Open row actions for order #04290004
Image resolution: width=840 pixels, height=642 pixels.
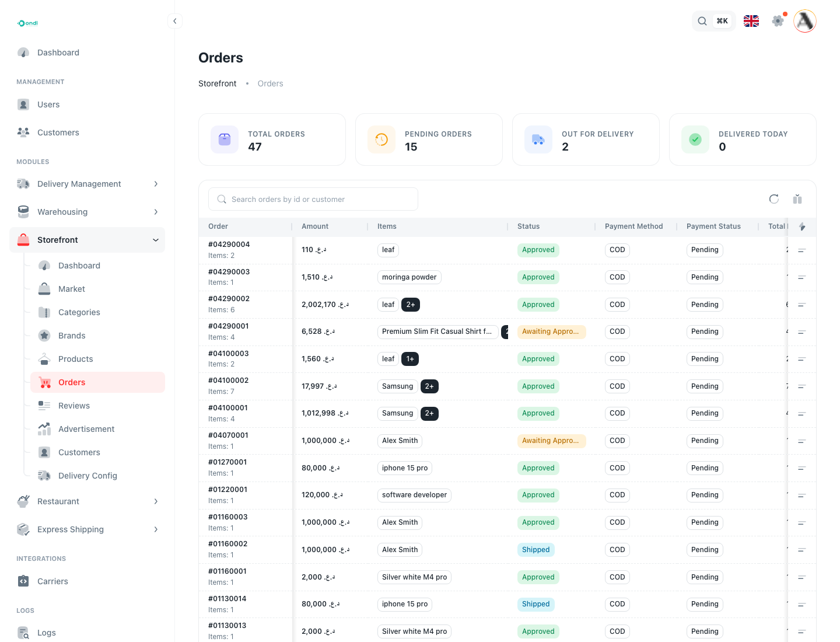[x=802, y=250]
